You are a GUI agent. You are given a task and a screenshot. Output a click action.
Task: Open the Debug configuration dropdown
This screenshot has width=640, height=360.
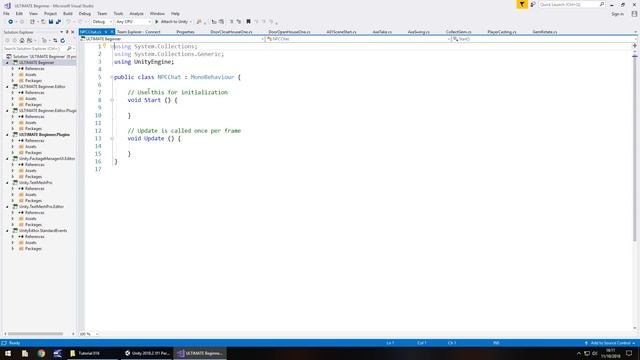click(x=102, y=22)
